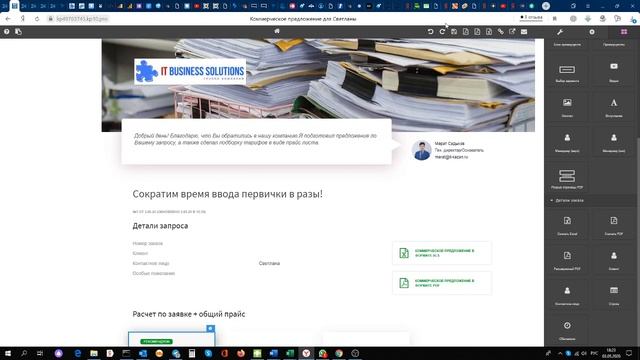The height and width of the screenshot is (360, 640).
Task: Add the download PDF block
Action: [x=614, y=225]
